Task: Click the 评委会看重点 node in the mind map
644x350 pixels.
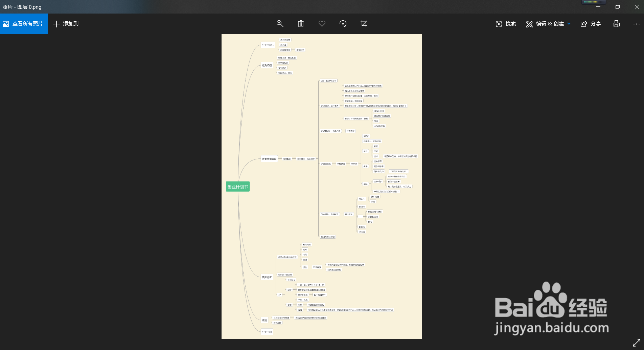Action: pos(269,159)
